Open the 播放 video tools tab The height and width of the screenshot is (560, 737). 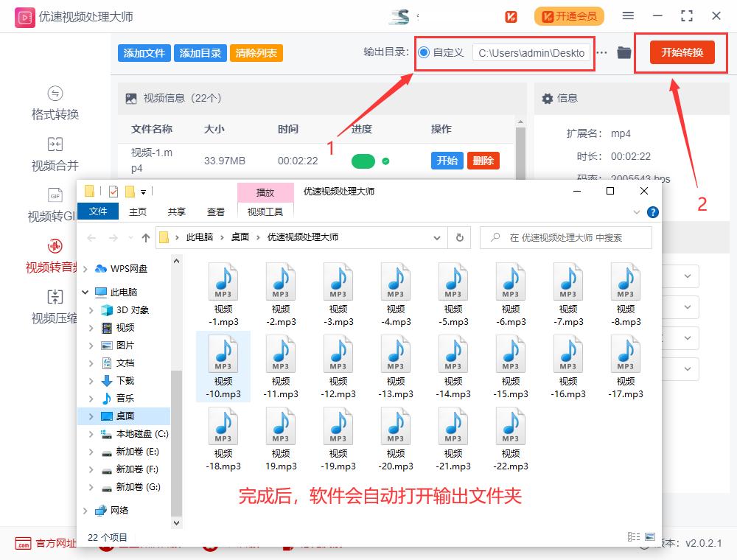(x=265, y=192)
